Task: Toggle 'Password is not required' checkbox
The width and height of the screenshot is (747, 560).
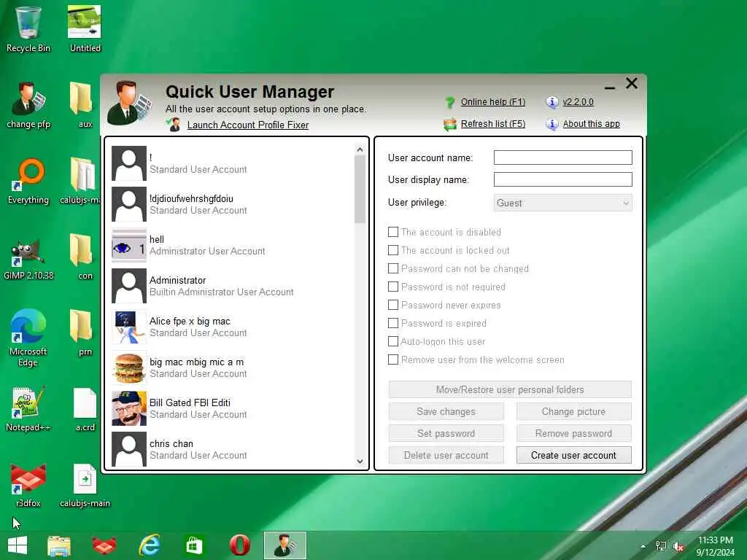Action: pyautogui.click(x=393, y=287)
